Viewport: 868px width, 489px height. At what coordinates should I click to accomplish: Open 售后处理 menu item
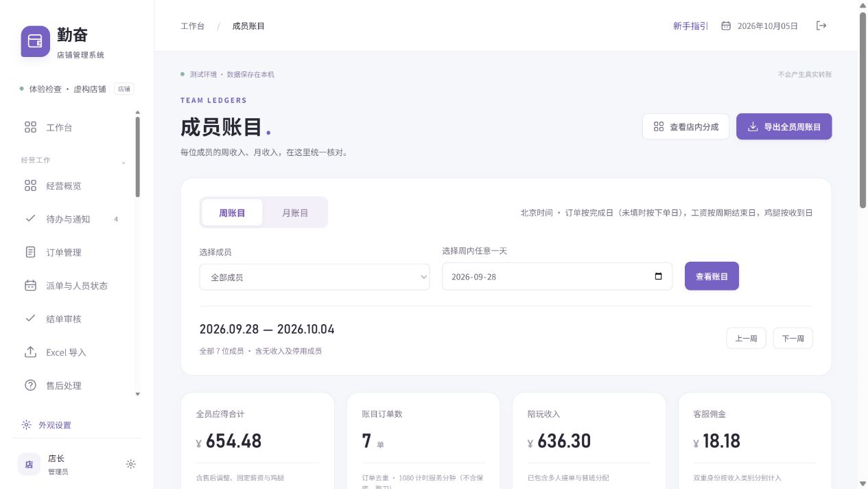click(x=77, y=385)
